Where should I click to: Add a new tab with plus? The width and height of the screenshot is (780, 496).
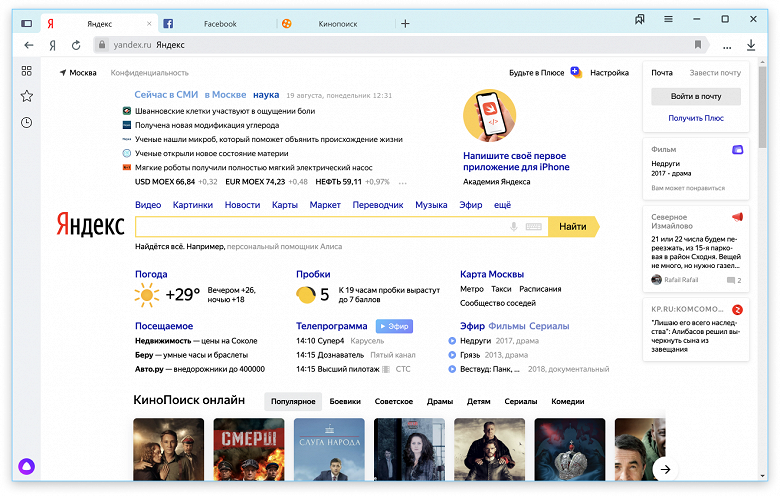click(x=405, y=23)
